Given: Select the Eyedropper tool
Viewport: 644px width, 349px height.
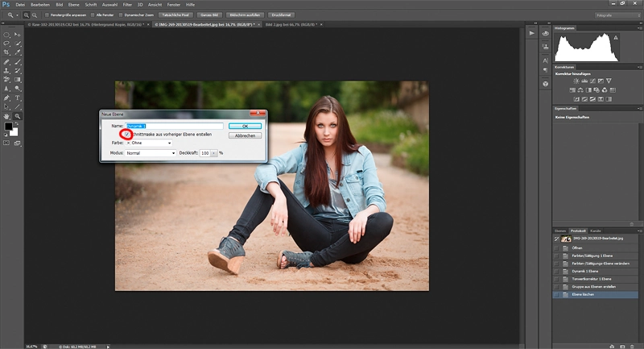Looking at the screenshot, I should [x=18, y=52].
